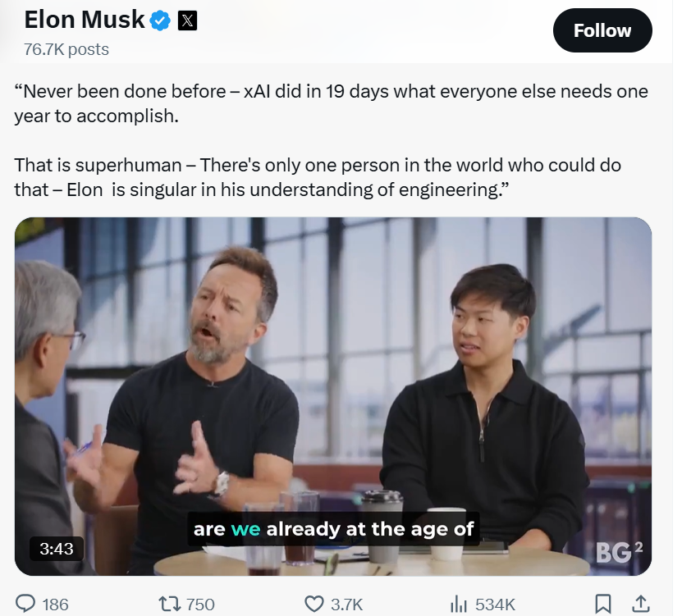The height and width of the screenshot is (616, 682).
Task: Play the embedded video thumbnail
Action: 333,396
